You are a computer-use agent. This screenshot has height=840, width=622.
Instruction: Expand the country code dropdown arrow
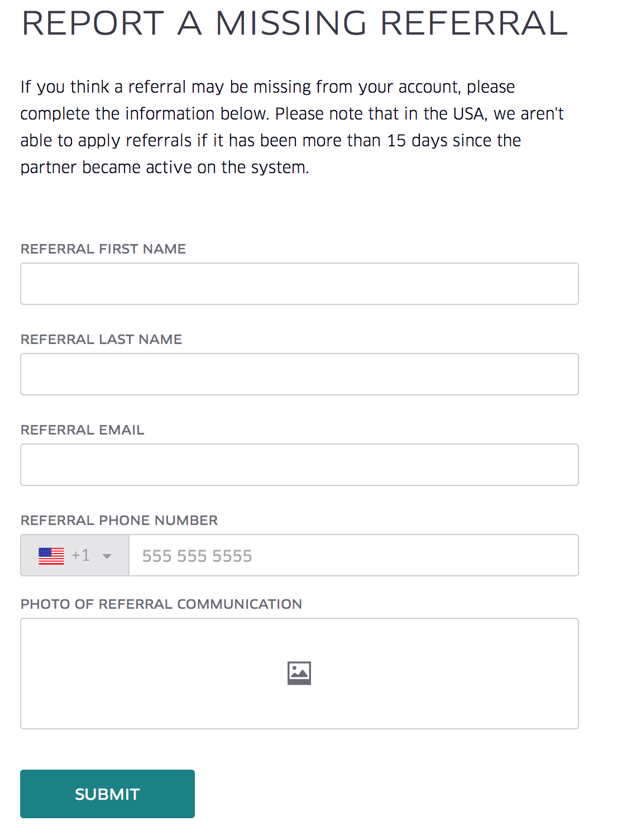pos(107,556)
